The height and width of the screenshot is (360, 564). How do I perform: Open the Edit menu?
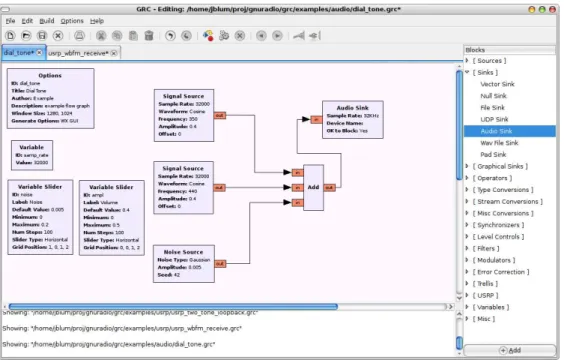(27, 21)
